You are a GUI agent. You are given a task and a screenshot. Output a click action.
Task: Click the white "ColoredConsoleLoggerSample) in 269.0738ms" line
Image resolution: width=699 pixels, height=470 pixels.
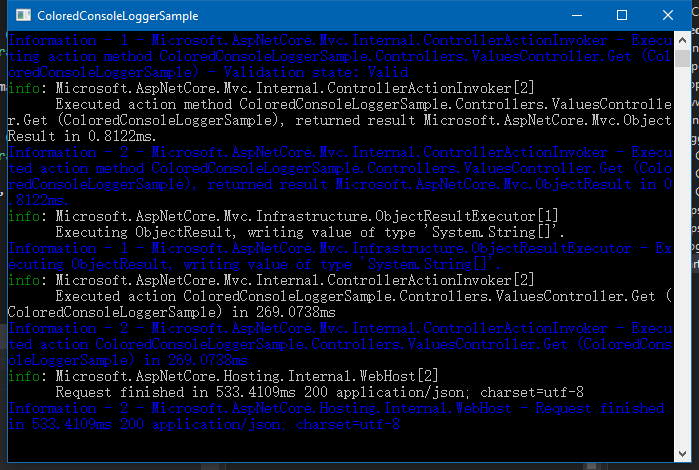[172, 312]
